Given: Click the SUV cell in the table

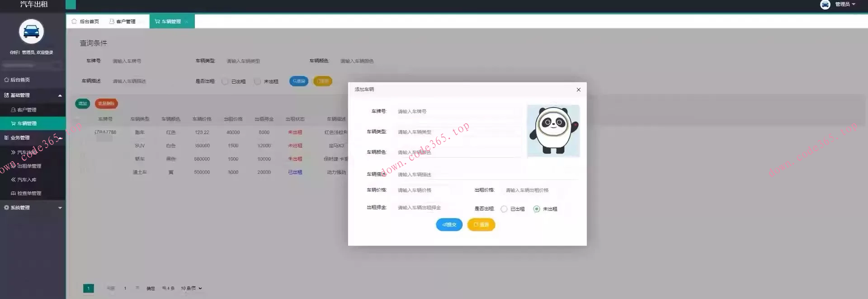Looking at the screenshot, I should coord(140,146).
